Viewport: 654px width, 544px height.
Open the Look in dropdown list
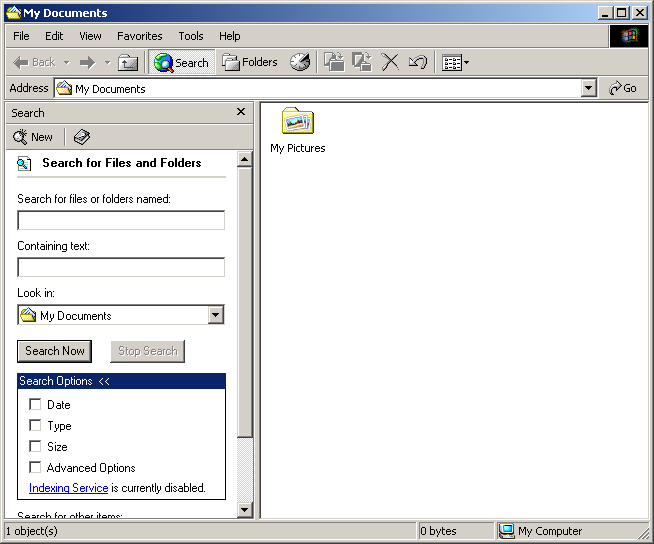215,316
